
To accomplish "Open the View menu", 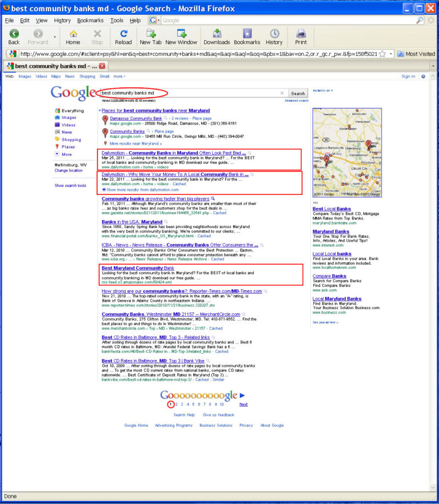I will point(42,20).
